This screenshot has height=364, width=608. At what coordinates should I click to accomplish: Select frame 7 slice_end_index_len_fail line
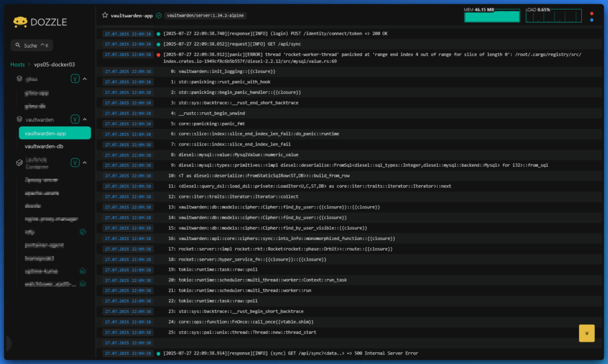231,144
